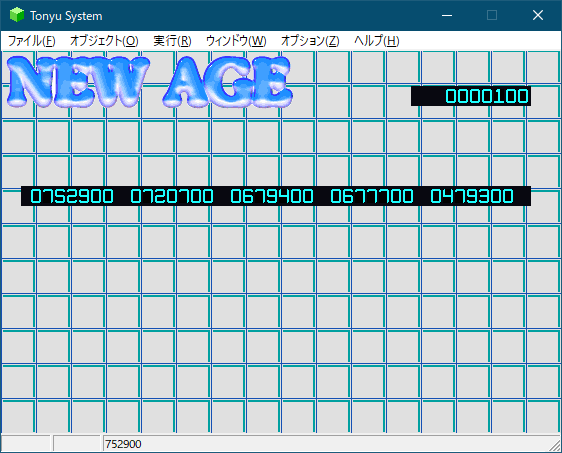Click the first empty status bar panel
The width and height of the screenshot is (562, 453).
[x=25, y=444]
